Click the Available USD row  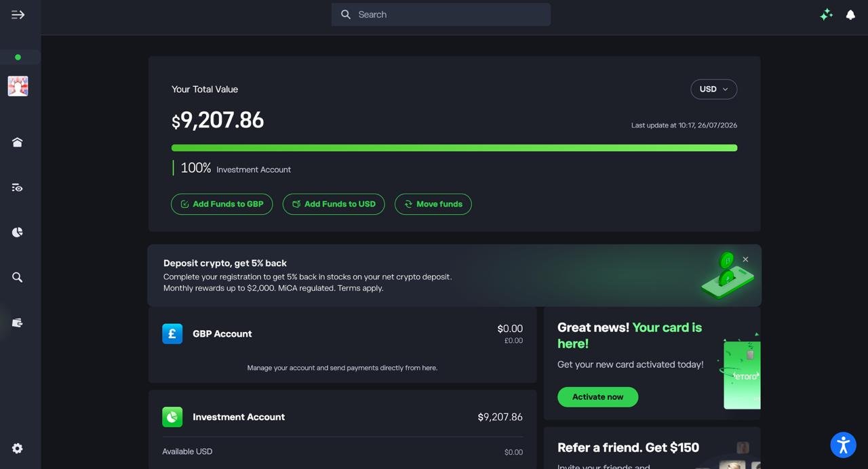point(342,452)
